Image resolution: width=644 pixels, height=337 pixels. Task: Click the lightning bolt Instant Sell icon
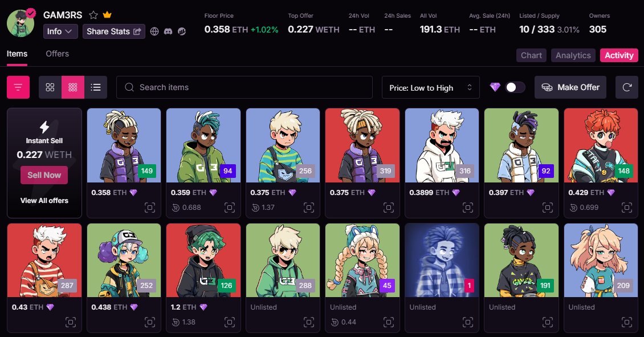(x=44, y=127)
